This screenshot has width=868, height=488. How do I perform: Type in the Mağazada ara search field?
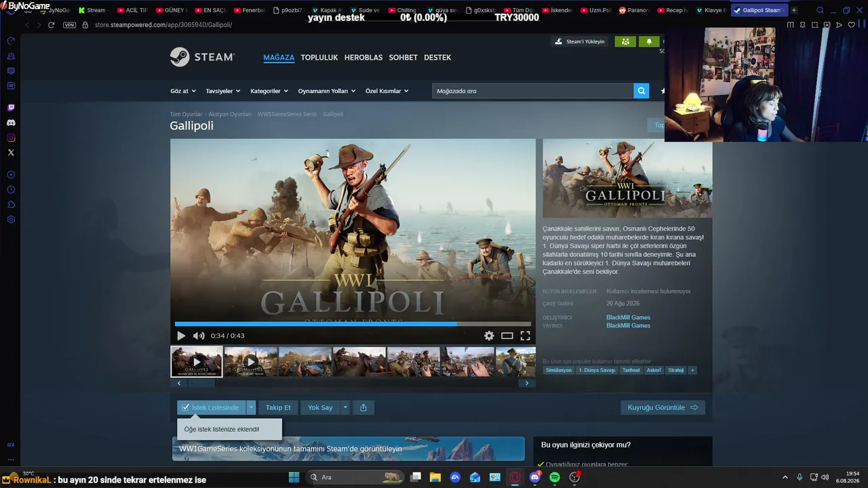(x=533, y=91)
